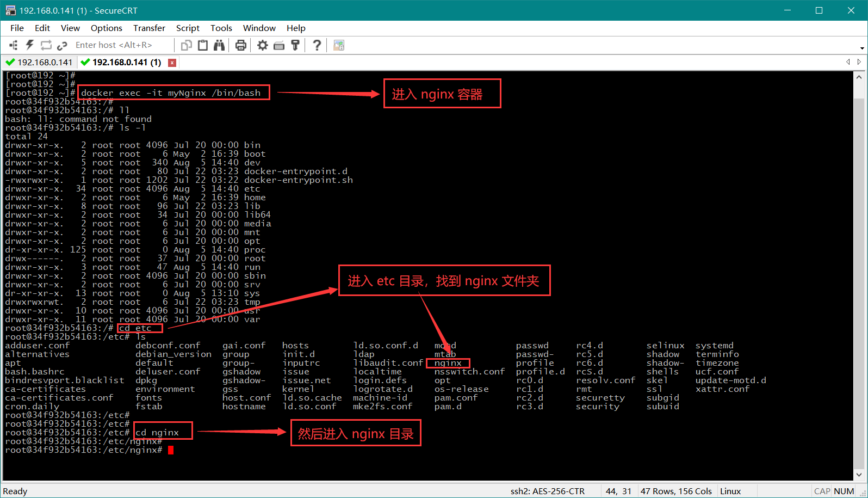Open the Transfer menu
Viewport: 868px width, 498px height.
[x=149, y=28]
